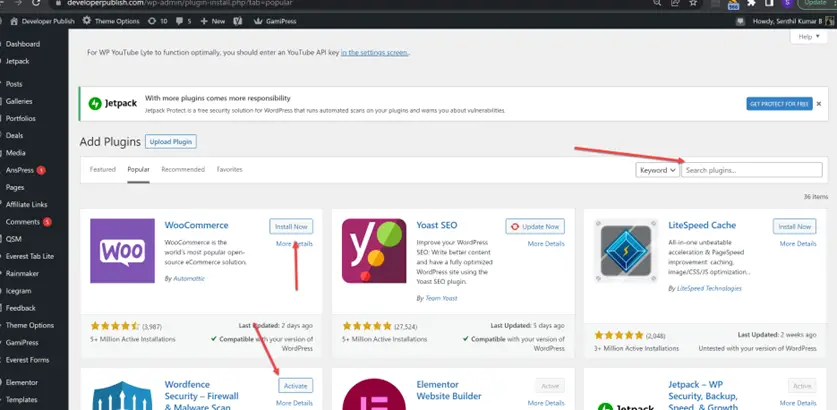Click the plus New item in admin bar
Screen dimensions: 837x410
coord(212,21)
